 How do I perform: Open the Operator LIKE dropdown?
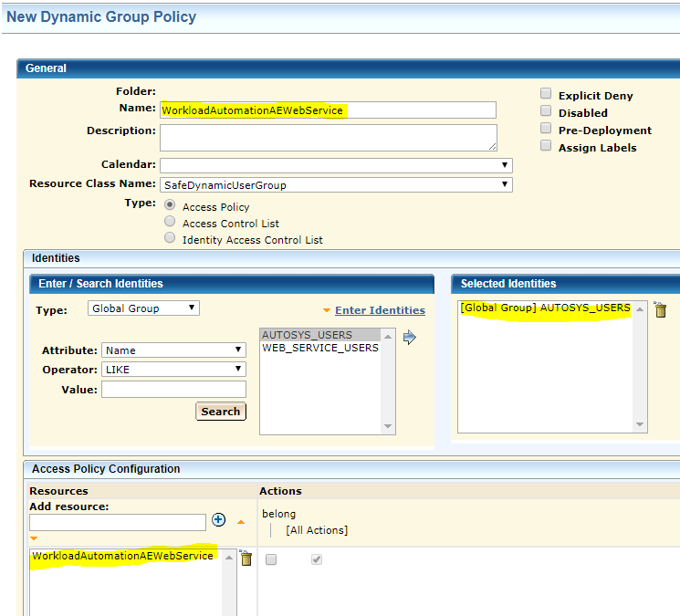[173, 369]
